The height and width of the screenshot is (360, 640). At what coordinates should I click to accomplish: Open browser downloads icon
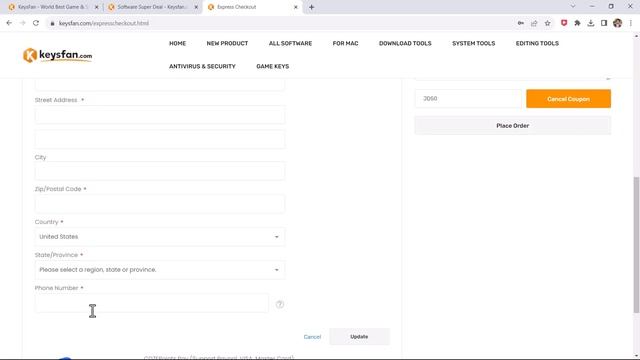pyautogui.click(x=591, y=23)
